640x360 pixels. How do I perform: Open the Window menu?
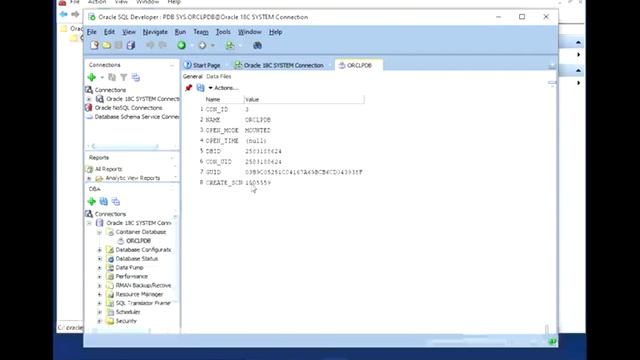click(x=249, y=32)
